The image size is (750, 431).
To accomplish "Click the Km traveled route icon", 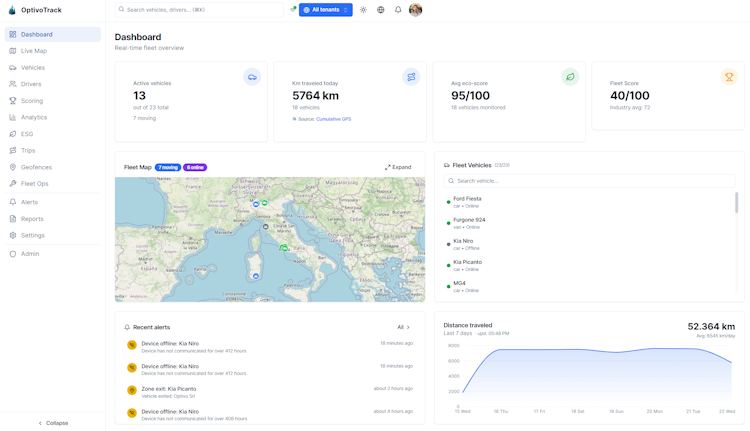I will 411,77.
